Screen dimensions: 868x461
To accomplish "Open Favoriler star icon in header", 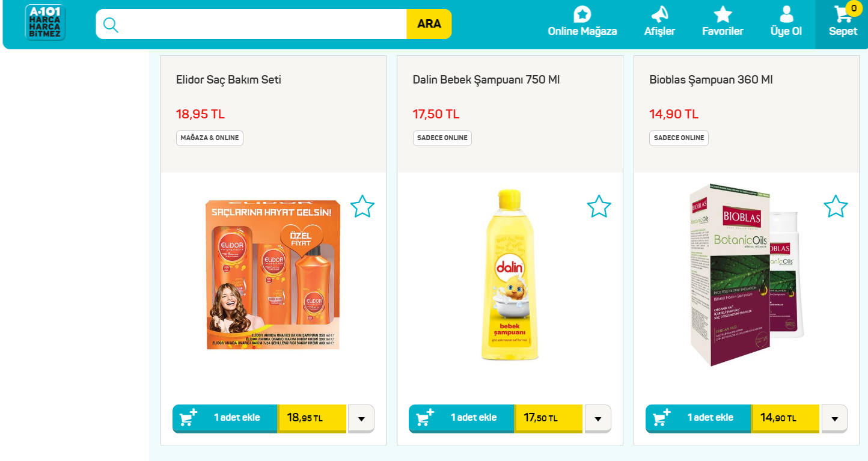I will [x=723, y=14].
